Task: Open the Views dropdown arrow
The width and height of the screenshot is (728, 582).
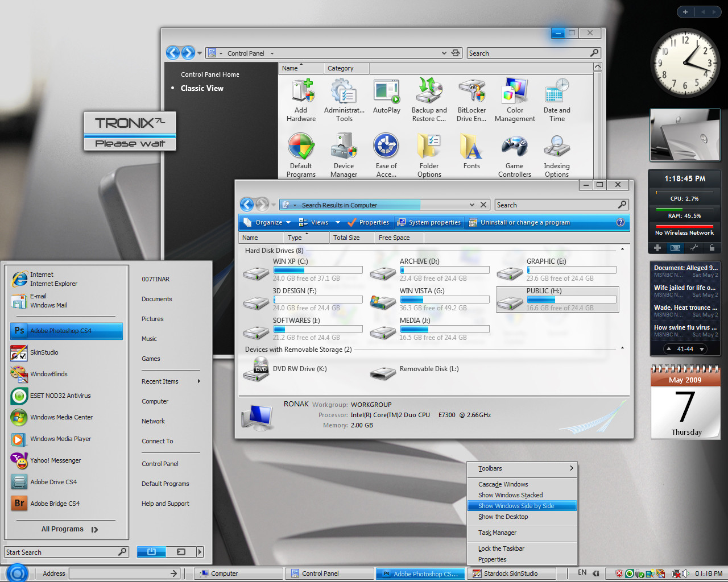Action: coord(338,222)
